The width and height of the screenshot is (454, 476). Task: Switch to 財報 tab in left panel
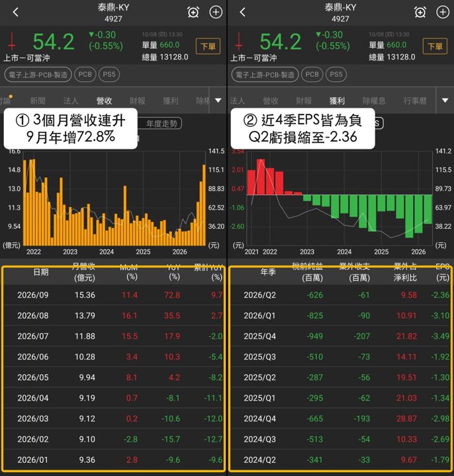[x=138, y=100]
